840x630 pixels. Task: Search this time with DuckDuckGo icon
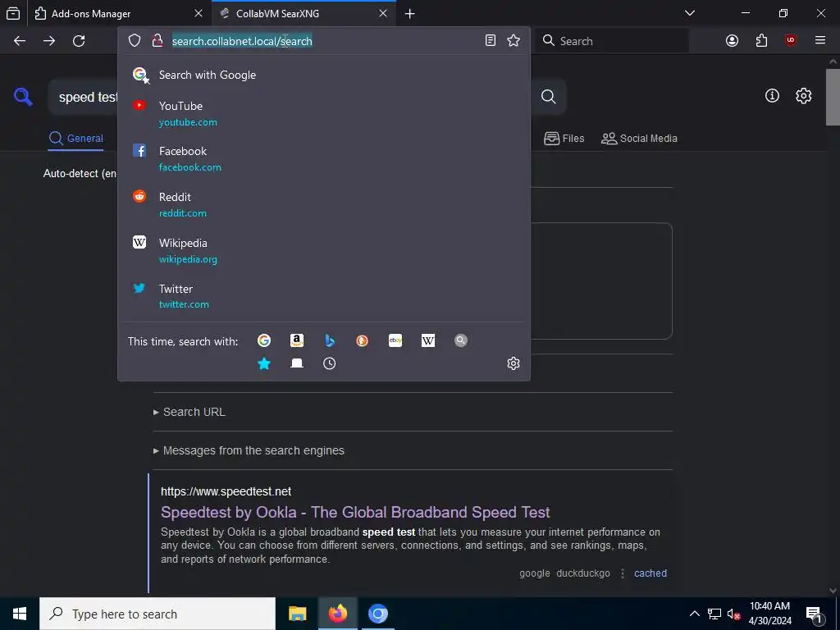[362, 340]
